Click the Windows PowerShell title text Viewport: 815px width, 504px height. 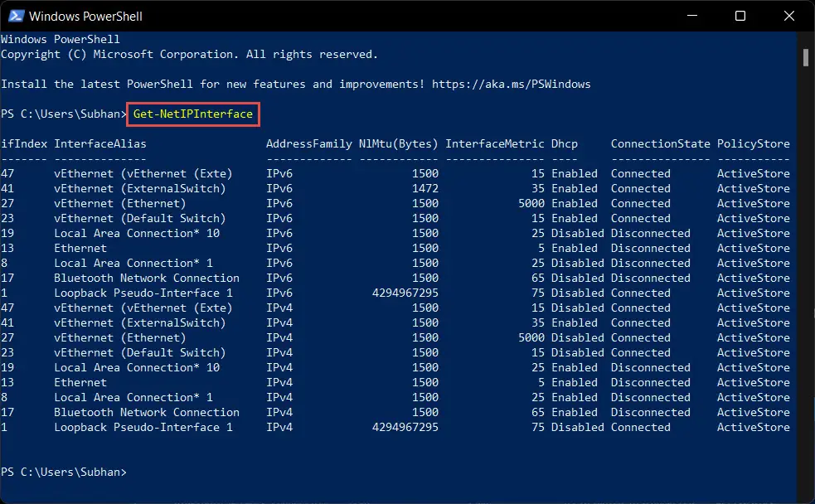coord(85,16)
